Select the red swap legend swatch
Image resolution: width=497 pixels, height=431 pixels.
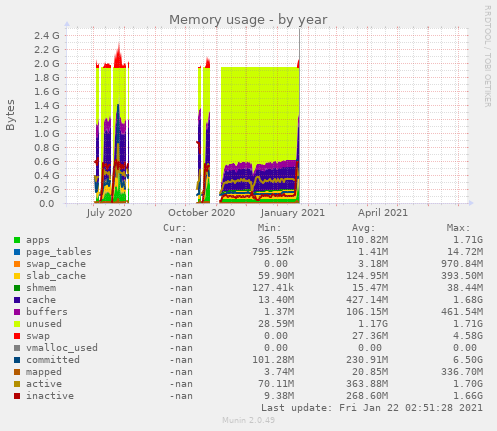pyautogui.click(x=17, y=336)
